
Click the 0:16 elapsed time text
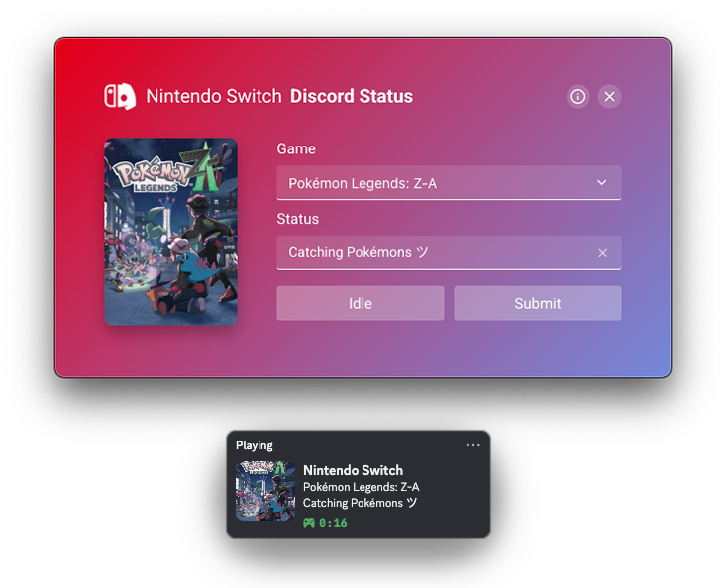pos(333,523)
